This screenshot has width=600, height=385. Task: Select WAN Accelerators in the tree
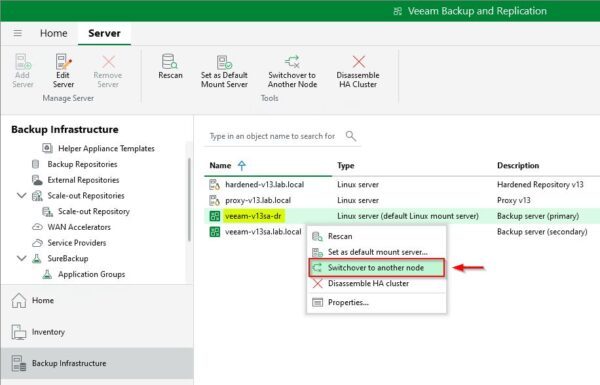pyautogui.click(x=79, y=227)
